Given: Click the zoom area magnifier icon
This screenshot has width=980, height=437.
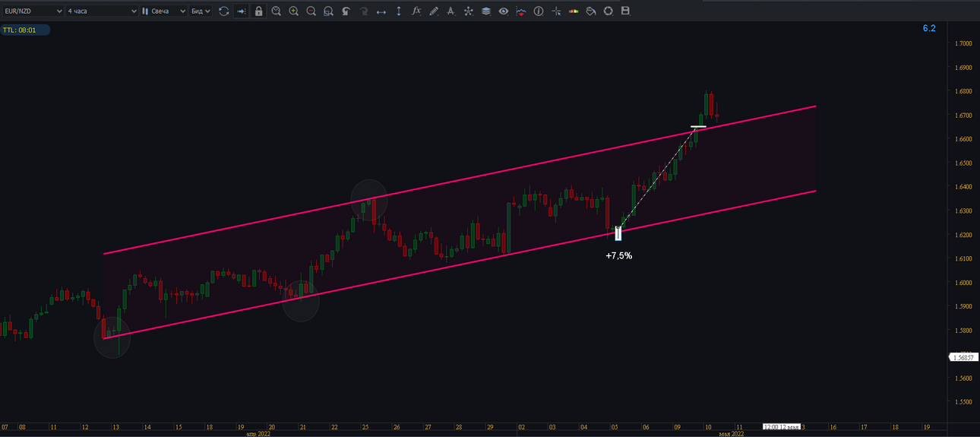Looking at the screenshot, I should [328, 11].
